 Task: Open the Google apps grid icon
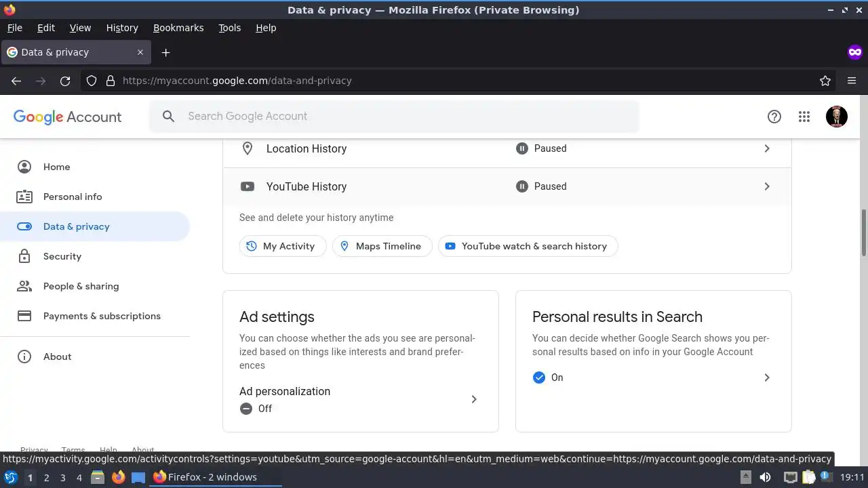804,117
